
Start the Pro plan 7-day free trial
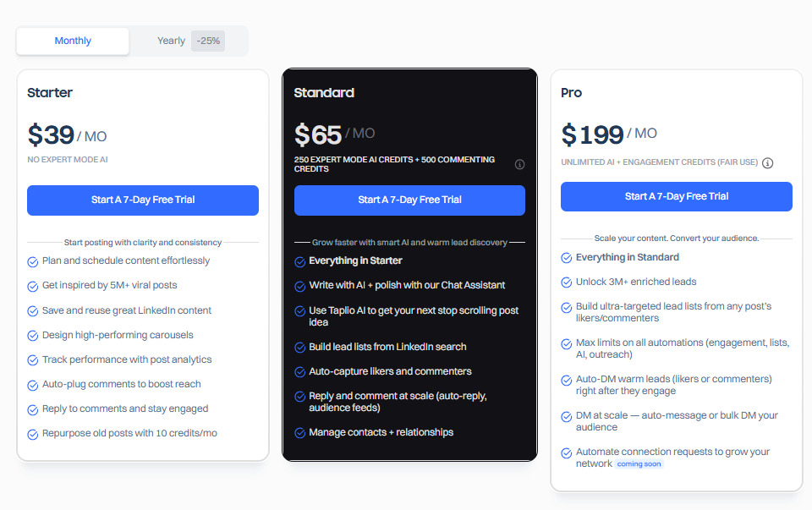[x=676, y=196]
